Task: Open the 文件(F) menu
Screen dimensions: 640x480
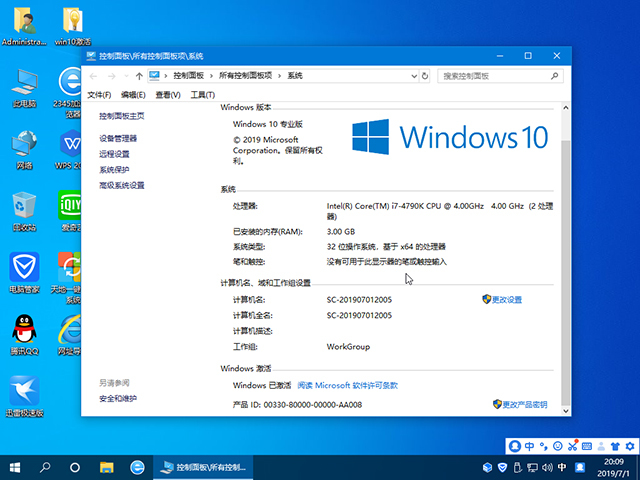Action: coord(99,95)
